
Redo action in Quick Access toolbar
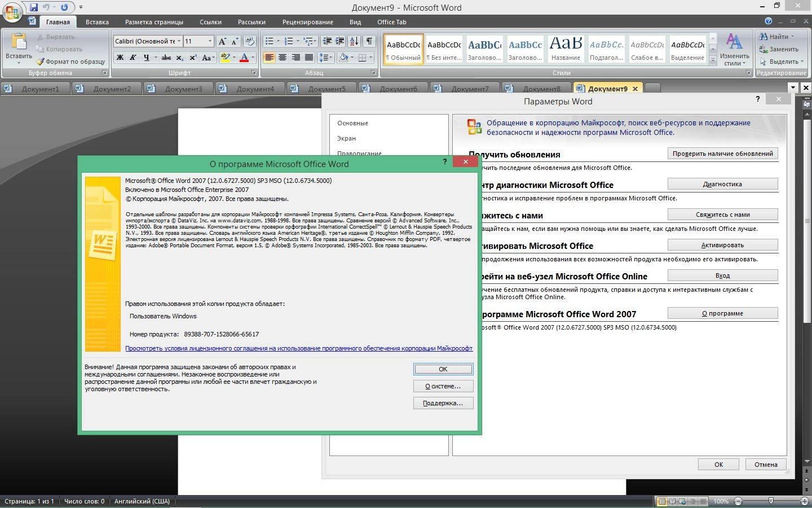pos(64,7)
